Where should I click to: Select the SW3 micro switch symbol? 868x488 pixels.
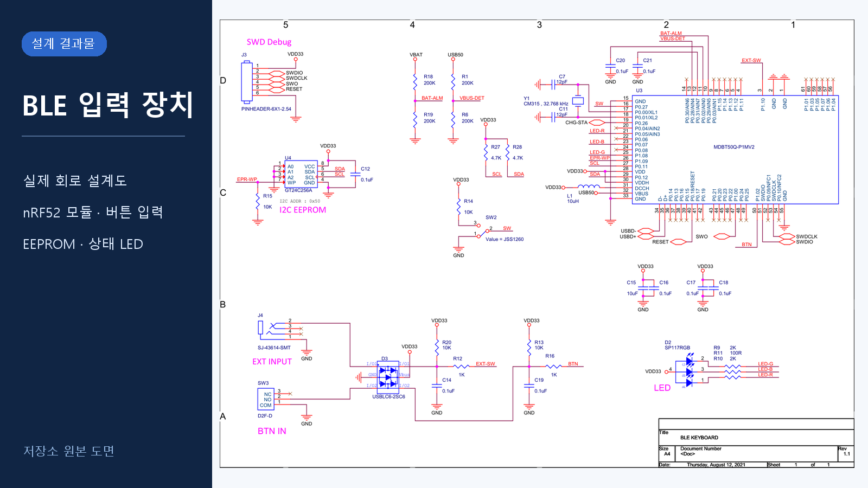pyautogui.click(x=266, y=399)
